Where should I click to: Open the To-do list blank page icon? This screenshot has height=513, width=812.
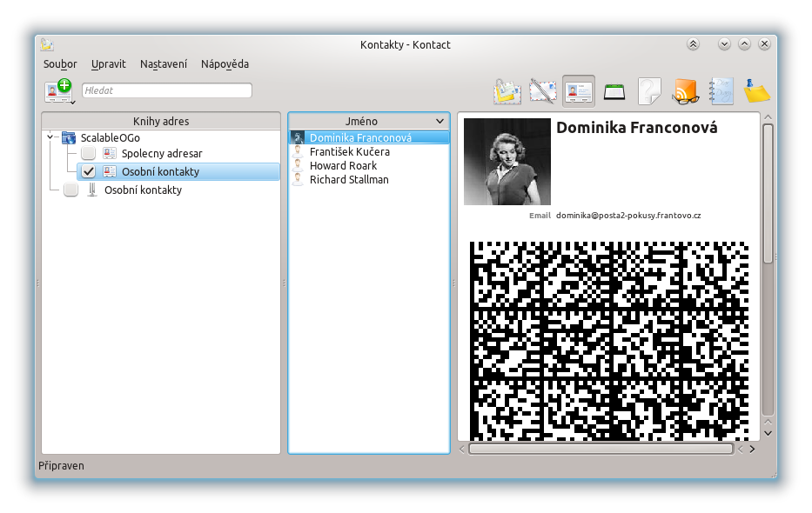click(x=649, y=91)
